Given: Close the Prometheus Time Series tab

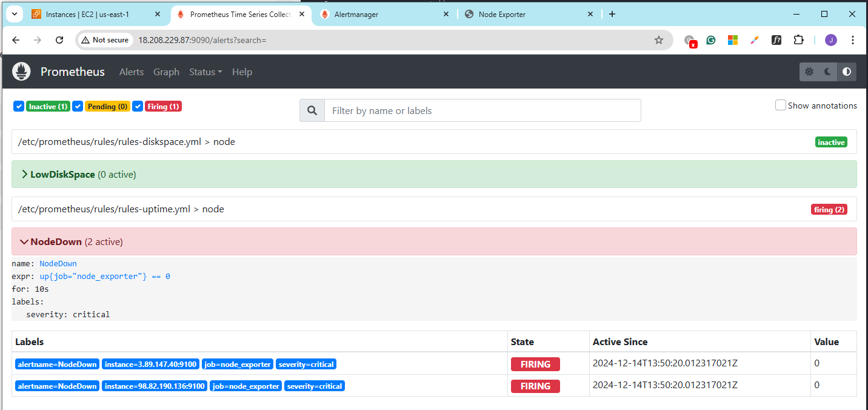Looking at the screenshot, I should [302, 14].
